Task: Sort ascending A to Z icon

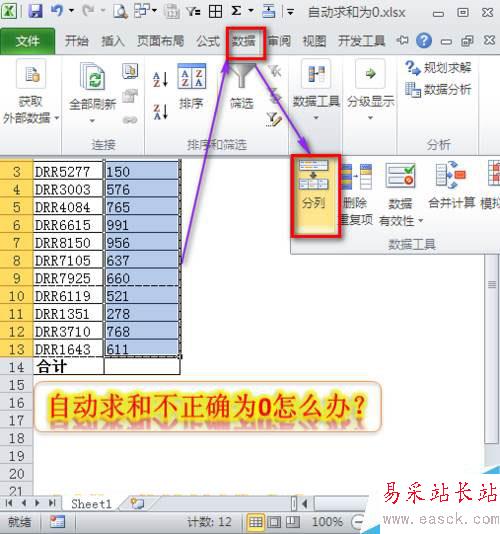Action: 160,79
